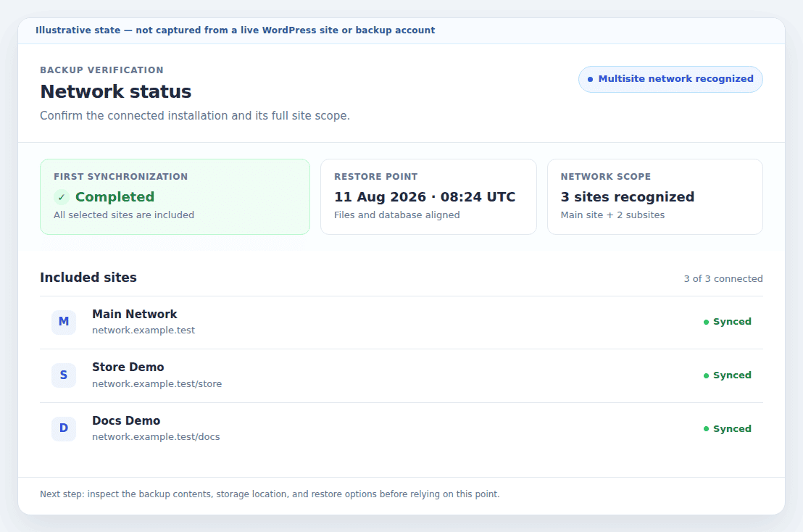Click the Synced status of Main Network
Image resolution: width=803 pixels, height=532 pixels.
[727, 322]
